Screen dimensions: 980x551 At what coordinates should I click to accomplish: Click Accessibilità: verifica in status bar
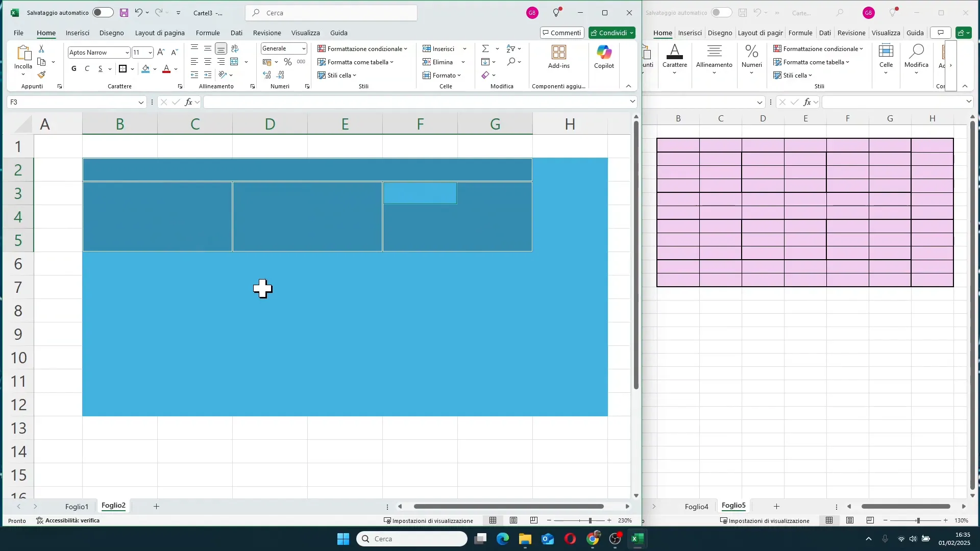pyautogui.click(x=68, y=521)
